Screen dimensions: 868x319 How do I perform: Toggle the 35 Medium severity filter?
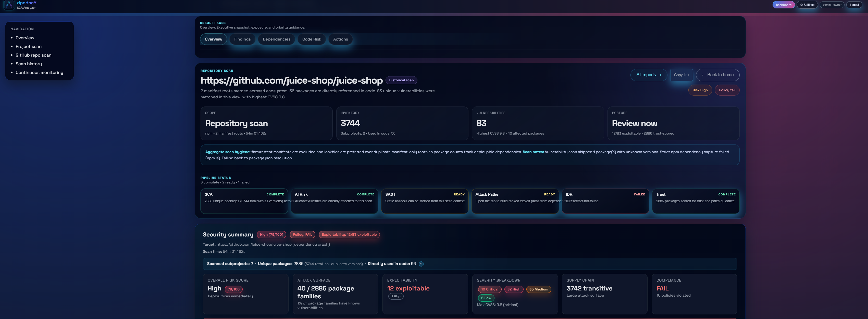538,289
